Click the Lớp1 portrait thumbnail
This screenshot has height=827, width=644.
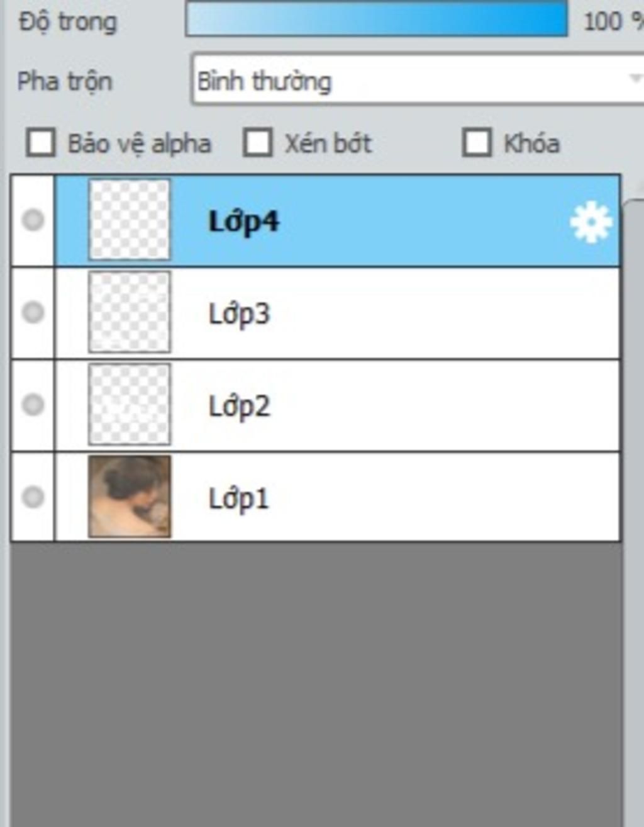coord(130,497)
